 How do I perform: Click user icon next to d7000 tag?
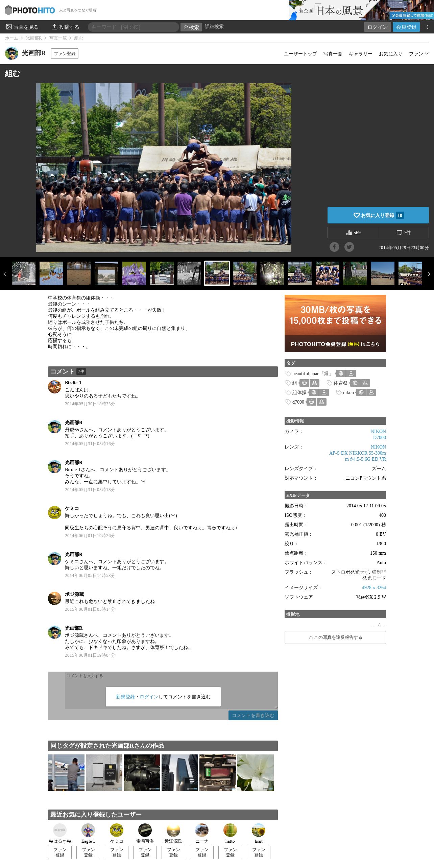coord(322,402)
